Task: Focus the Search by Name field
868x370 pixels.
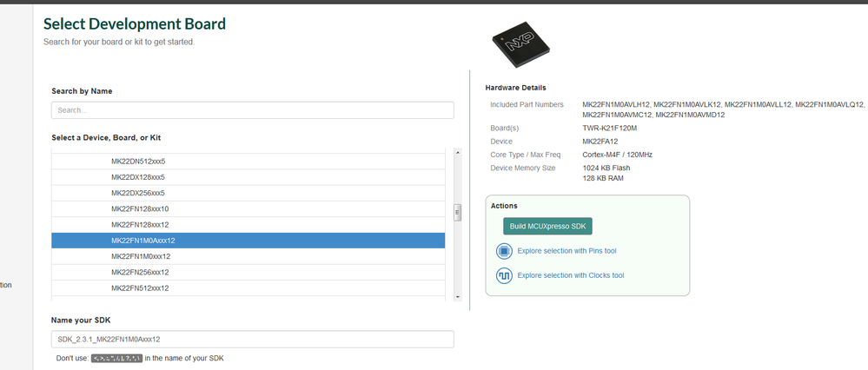Action: click(253, 110)
